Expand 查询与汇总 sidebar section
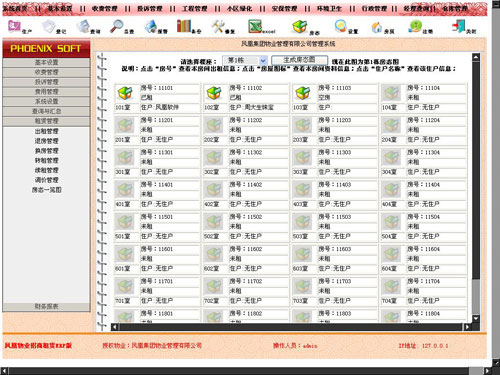Viewport: 500px width, 375px height. click(46, 111)
